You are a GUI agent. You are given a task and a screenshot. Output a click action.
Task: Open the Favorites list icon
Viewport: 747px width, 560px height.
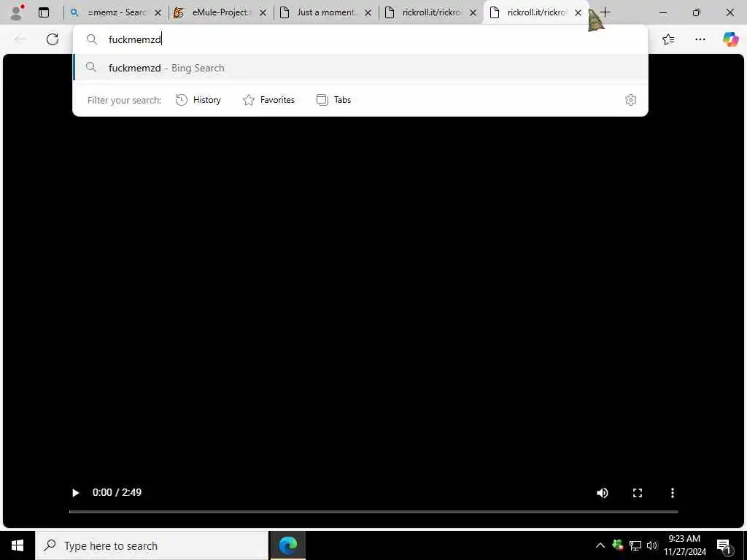coord(668,39)
